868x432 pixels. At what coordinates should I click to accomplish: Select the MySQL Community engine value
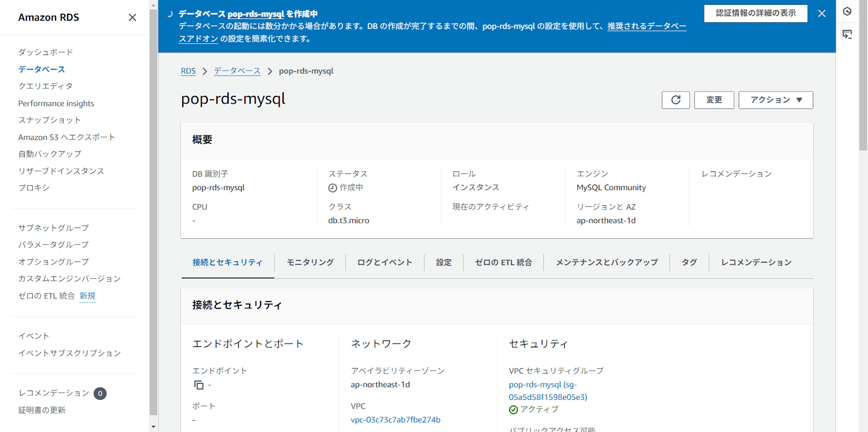pyautogui.click(x=611, y=187)
